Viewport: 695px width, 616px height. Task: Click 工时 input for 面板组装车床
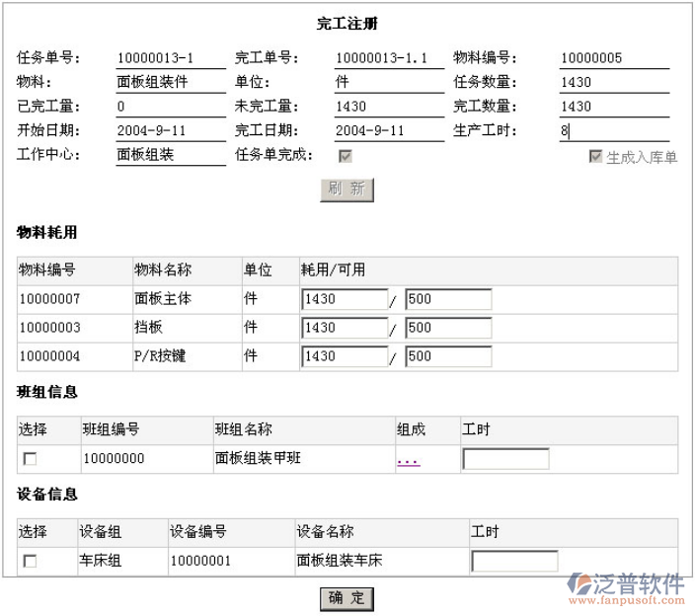[514, 562]
